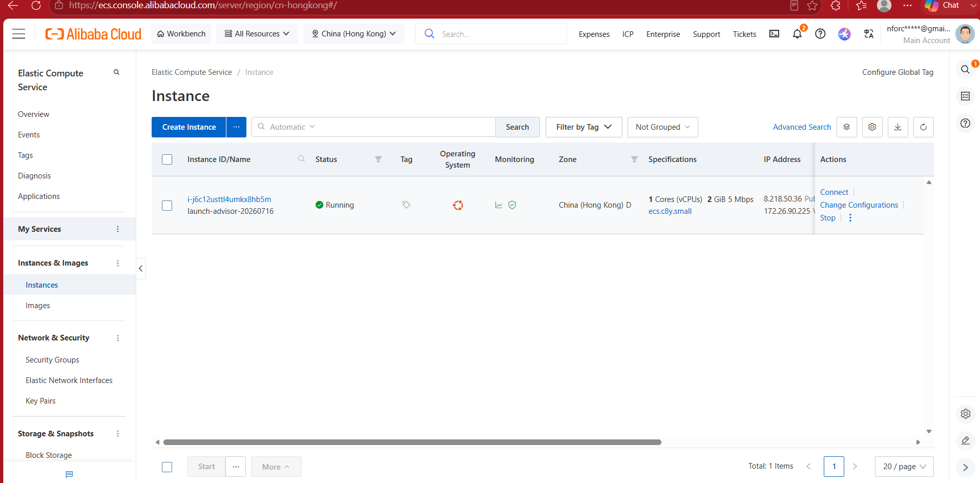Open the Expenses top menu
The height and width of the screenshot is (483, 980).
coord(594,34)
